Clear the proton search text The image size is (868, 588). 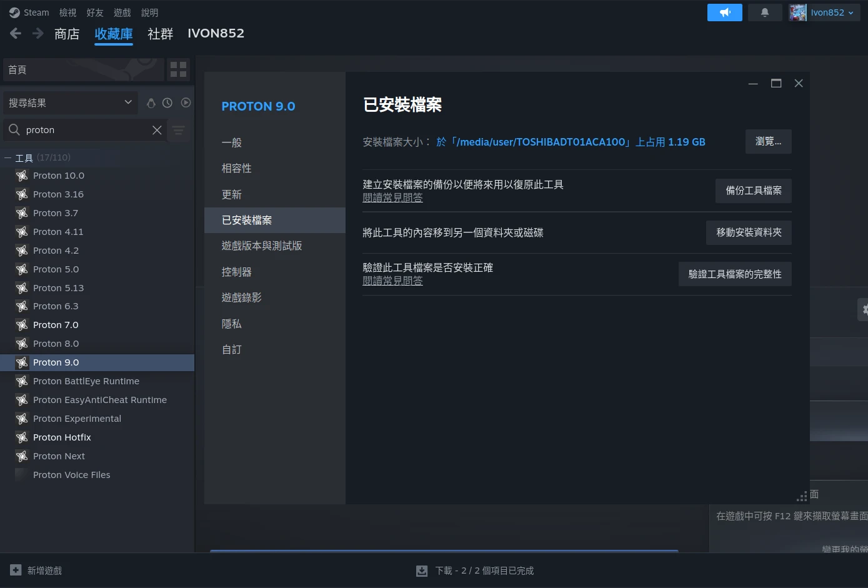[157, 130]
